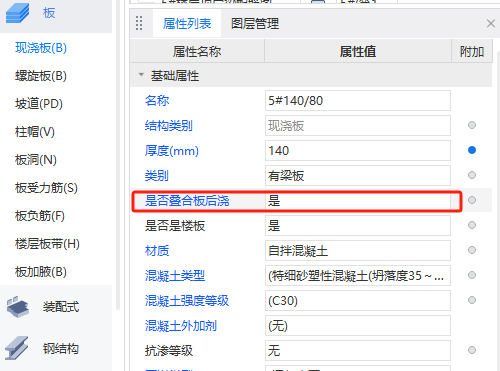Click the 抗渗等级 property label
The width and height of the screenshot is (500, 371).
point(169,351)
